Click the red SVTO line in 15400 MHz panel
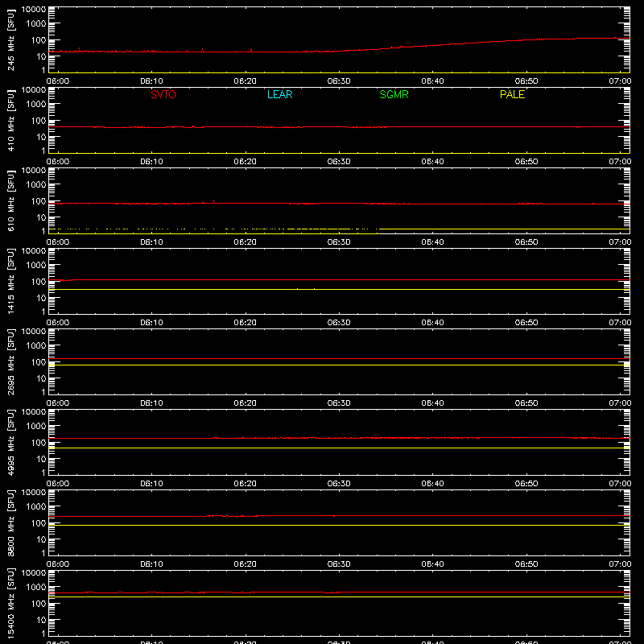 coord(339,592)
